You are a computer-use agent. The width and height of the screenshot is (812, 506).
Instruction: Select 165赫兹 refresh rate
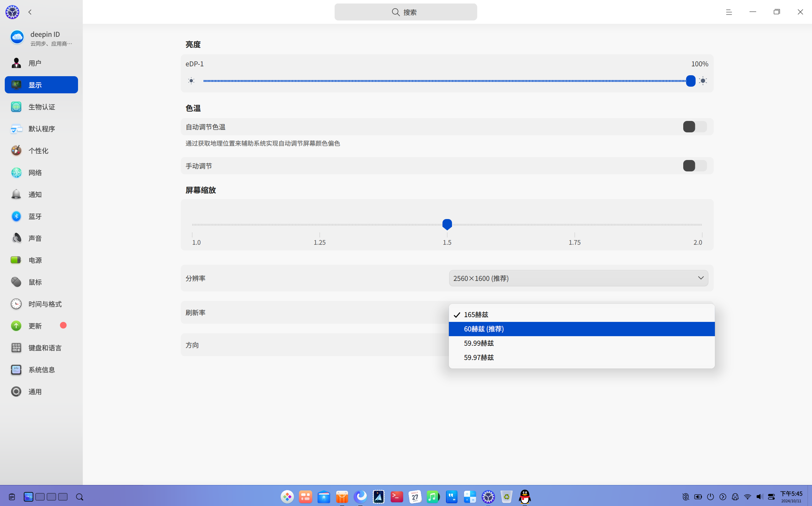coord(581,315)
